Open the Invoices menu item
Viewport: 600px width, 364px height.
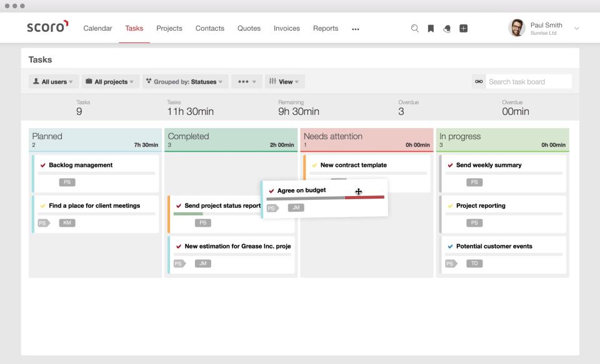287,29
